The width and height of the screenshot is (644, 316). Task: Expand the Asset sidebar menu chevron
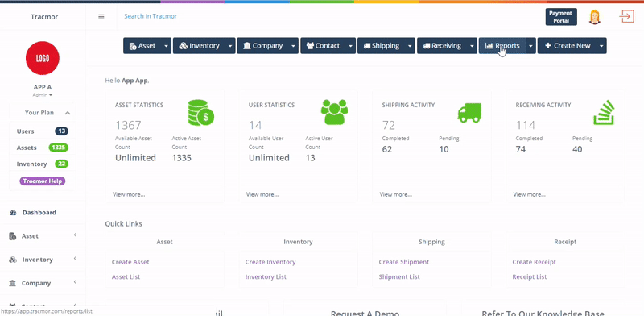tap(75, 235)
